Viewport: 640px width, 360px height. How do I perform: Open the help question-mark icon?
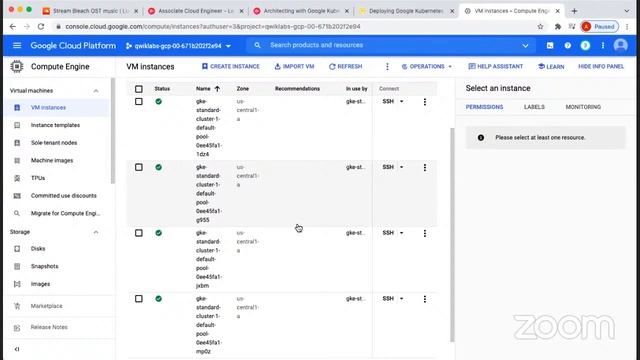(x=567, y=45)
